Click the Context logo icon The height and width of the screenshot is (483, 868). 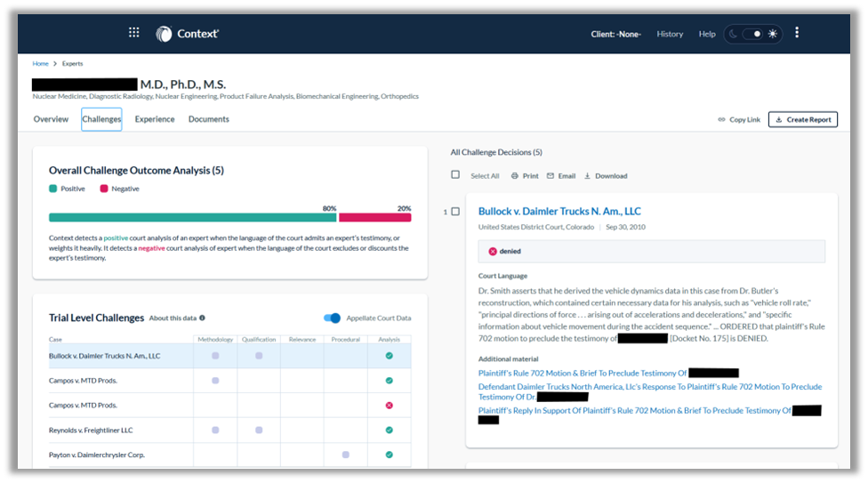click(164, 34)
